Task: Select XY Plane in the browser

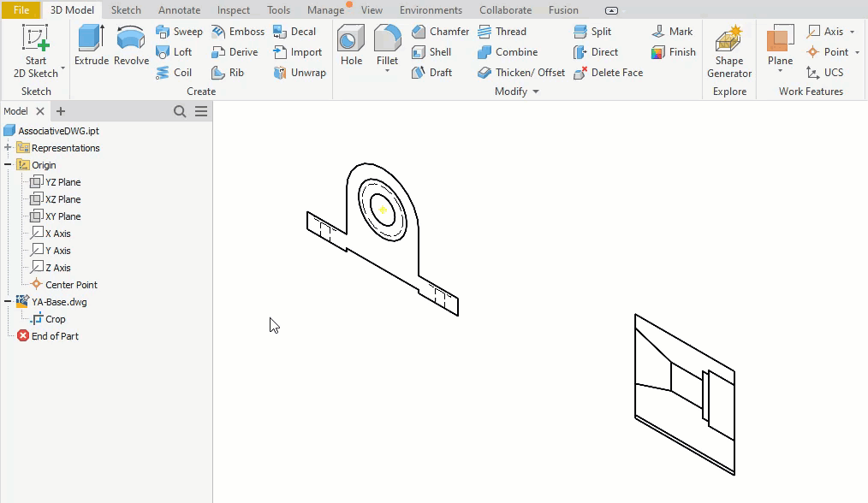Action: tap(56, 216)
